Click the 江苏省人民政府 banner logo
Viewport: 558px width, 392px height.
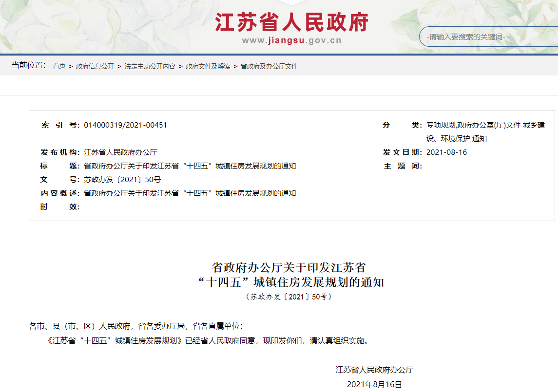pos(292,21)
